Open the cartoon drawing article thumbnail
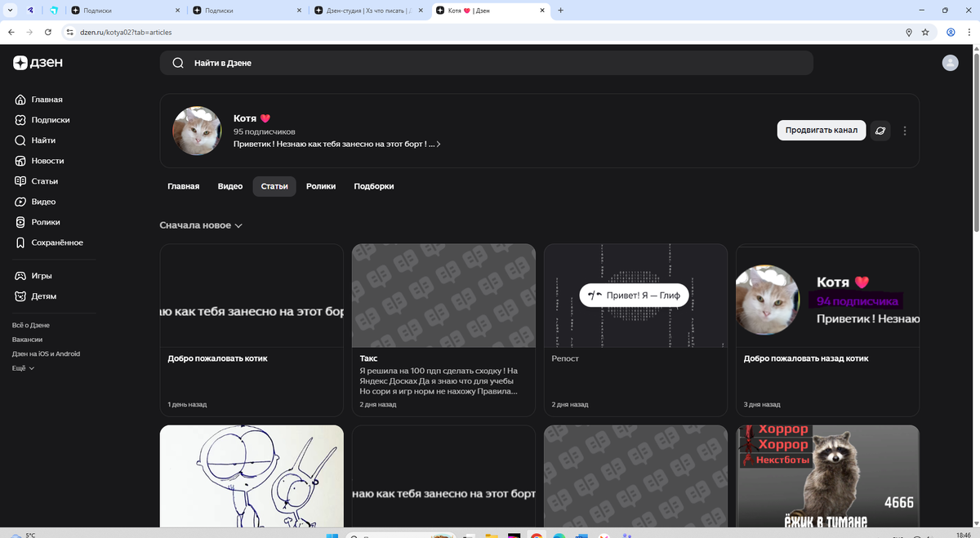Viewport: 980px width, 538px height. pos(252,476)
